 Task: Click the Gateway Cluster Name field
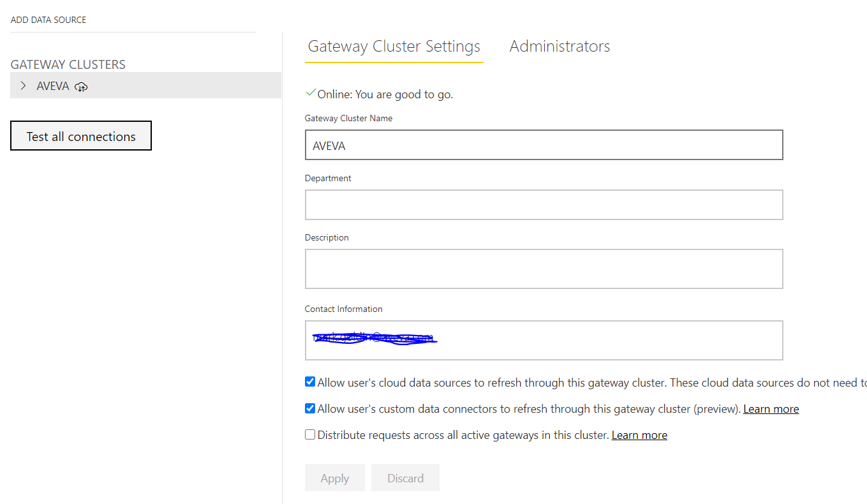544,145
